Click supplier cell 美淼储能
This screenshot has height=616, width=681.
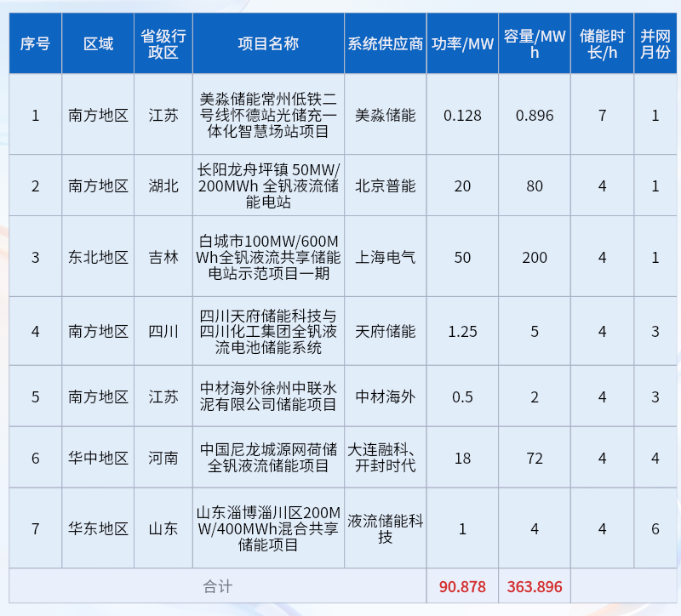coord(386,115)
